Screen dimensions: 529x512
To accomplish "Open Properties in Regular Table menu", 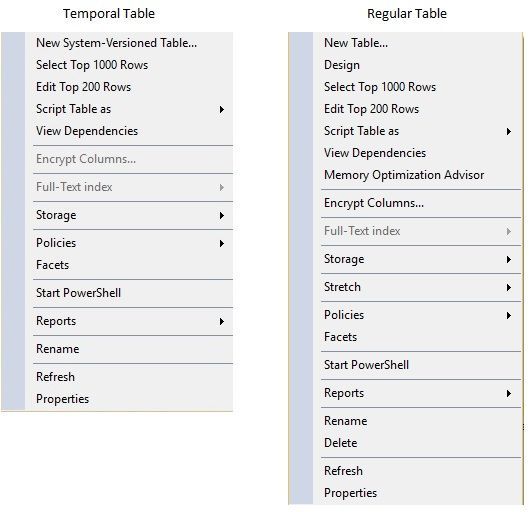I will tap(417, 493).
